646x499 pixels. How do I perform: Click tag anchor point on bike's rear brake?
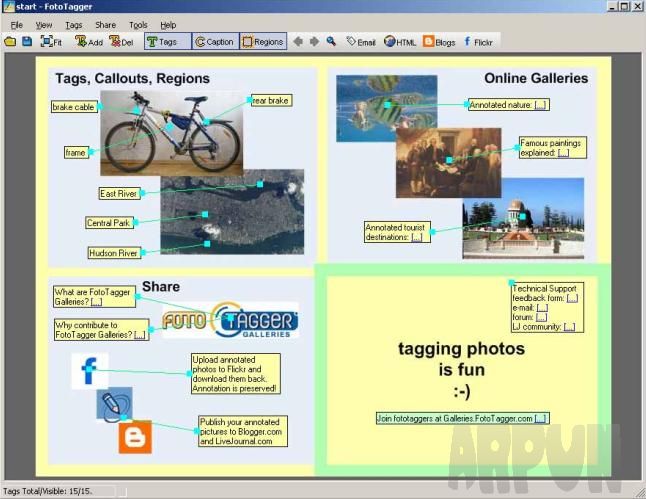[207, 122]
